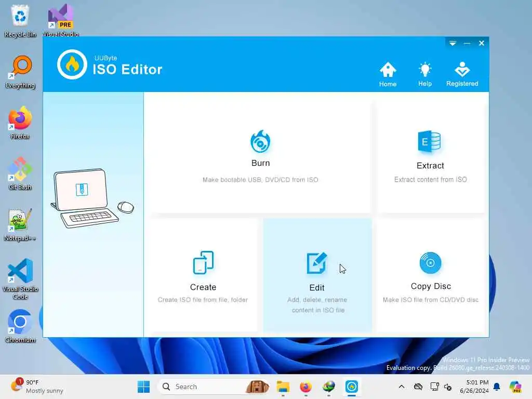The height and width of the screenshot is (399, 532).
Task: Select Firefox desktop shortcut
Action: [x=20, y=123]
